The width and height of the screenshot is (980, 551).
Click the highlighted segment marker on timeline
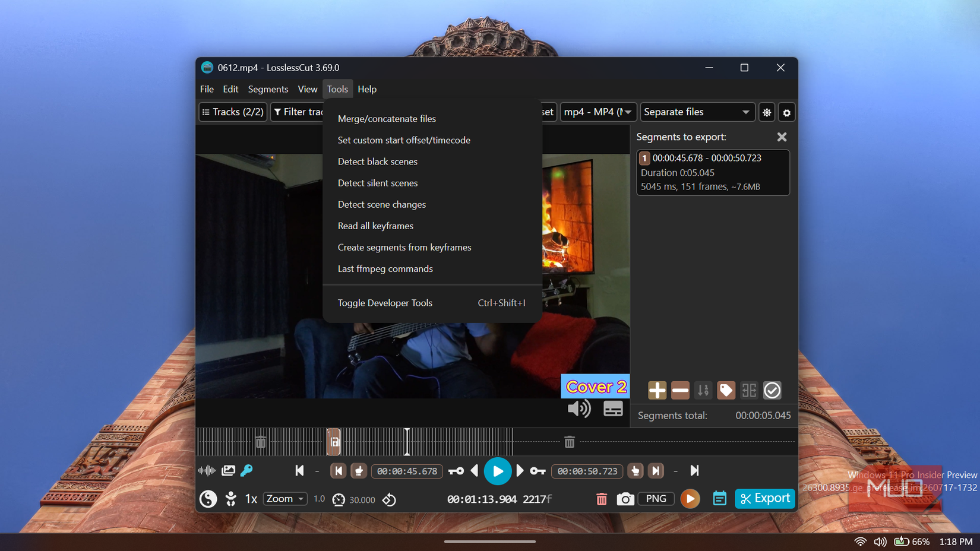pos(334,442)
